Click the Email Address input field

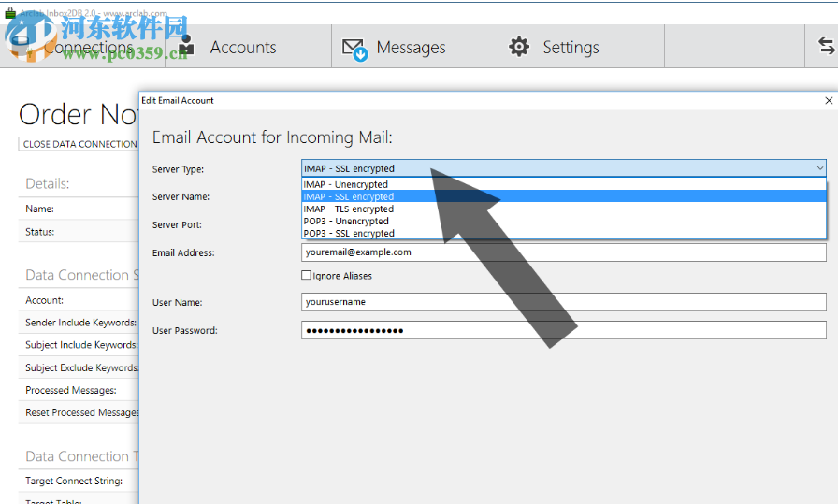[564, 252]
